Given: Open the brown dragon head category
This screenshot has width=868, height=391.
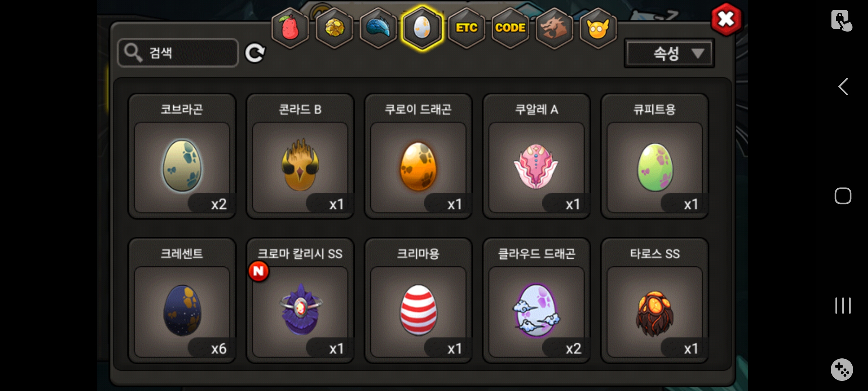Looking at the screenshot, I should click(554, 28).
